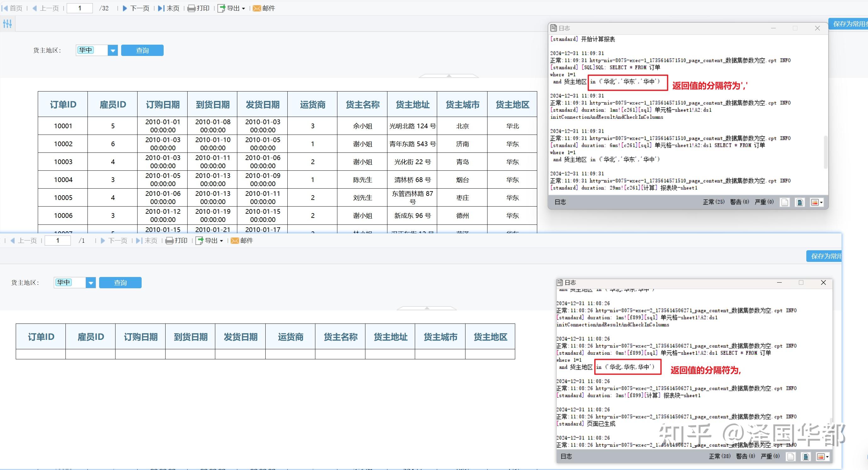Viewport: 868px width, 470px height.
Task: Click the 邮件 email icon on top toolbar
Action: pos(257,8)
